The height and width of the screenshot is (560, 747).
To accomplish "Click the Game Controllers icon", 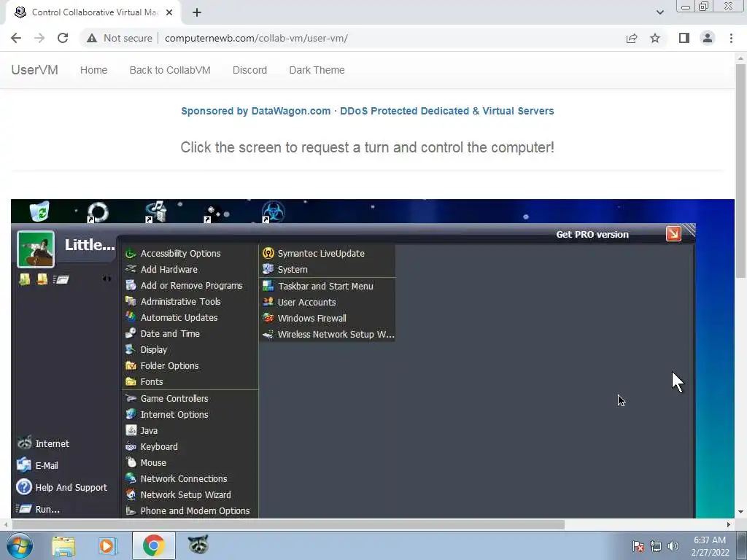I will (131, 399).
